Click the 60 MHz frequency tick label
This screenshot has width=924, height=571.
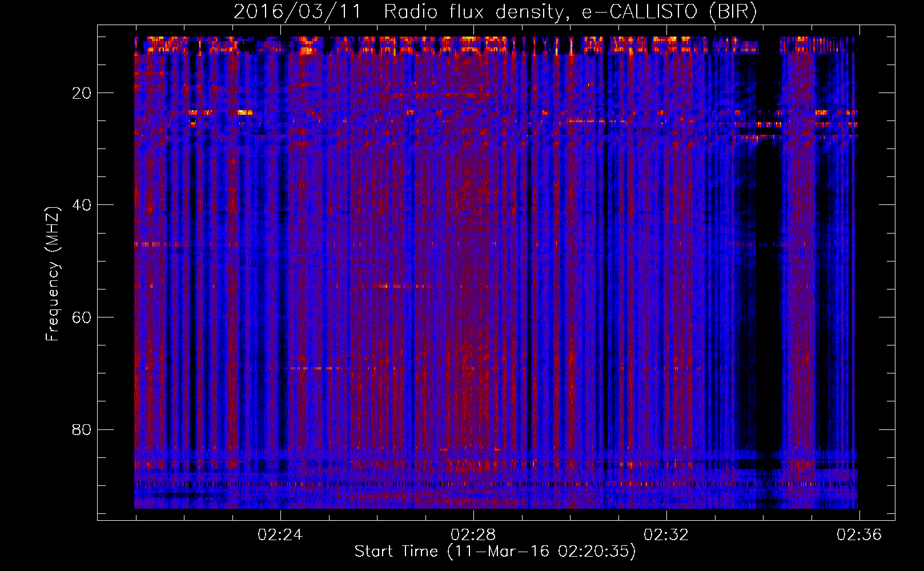coord(82,317)
